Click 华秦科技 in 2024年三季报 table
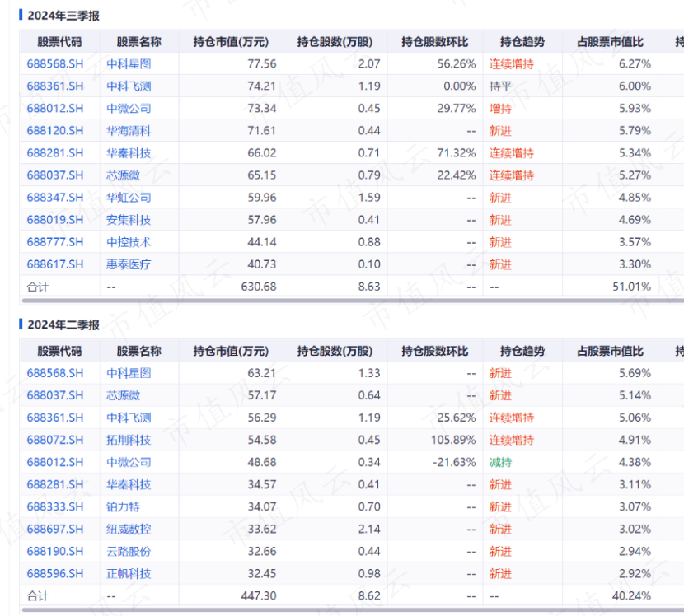684x616 pixels. pos(129,153)
